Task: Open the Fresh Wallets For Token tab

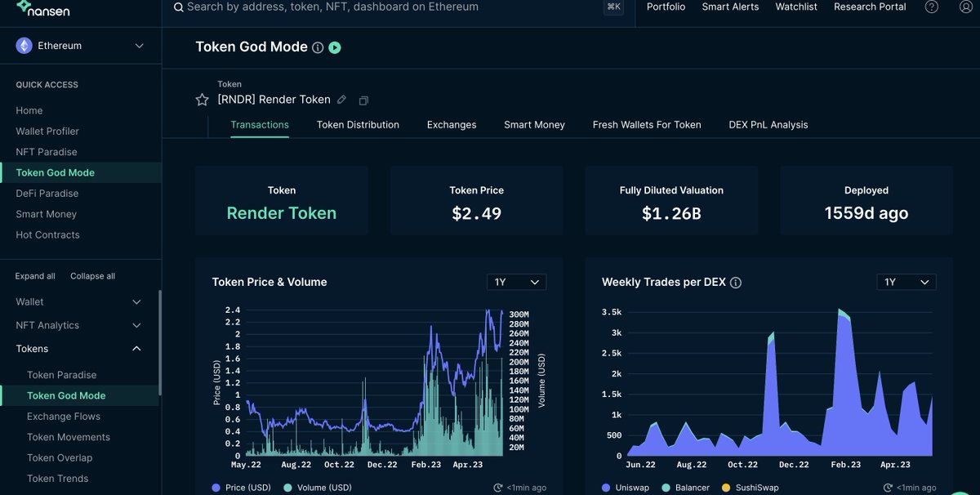Action: (647, 125)
